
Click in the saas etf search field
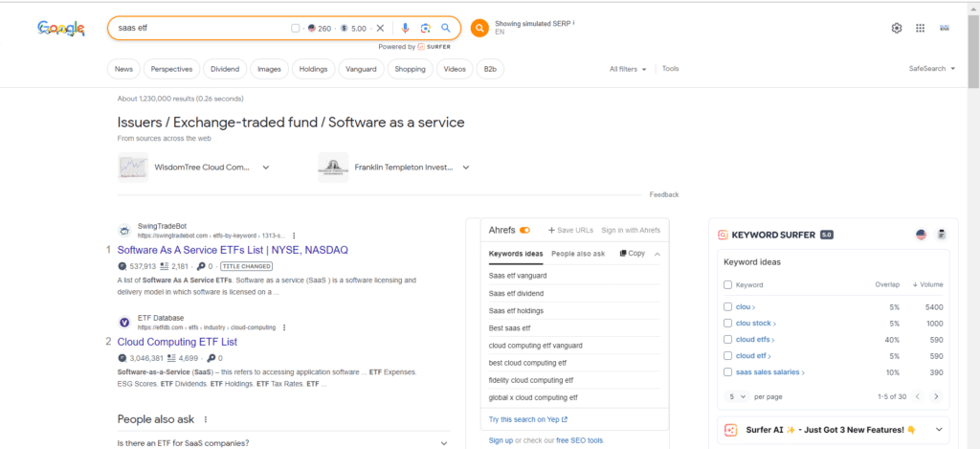(200, 28)
